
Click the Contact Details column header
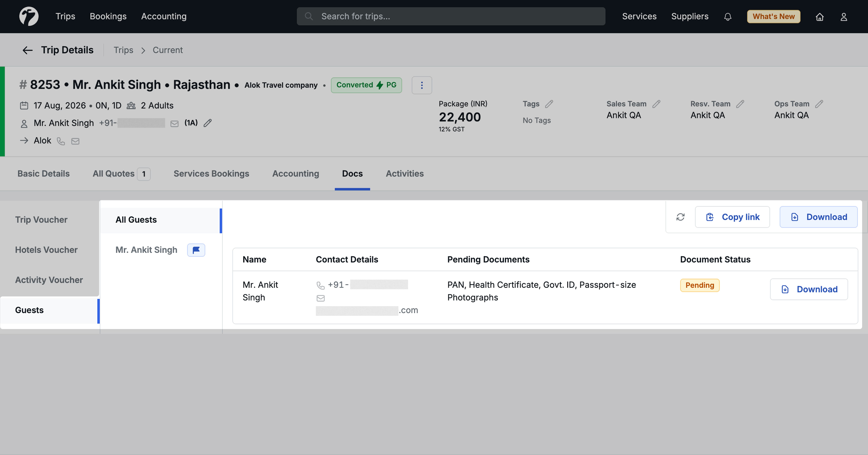click(x=347, y=259)
